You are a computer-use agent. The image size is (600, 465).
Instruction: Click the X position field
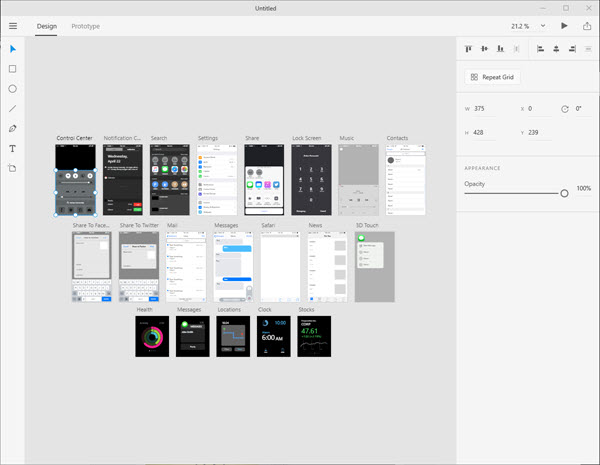click(539, 109)
